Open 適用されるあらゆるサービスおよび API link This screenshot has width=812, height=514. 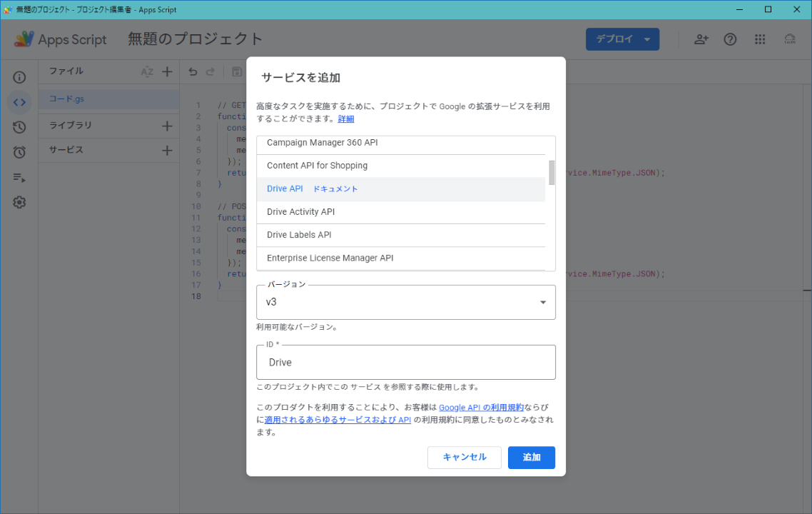[x=338, y=420]
